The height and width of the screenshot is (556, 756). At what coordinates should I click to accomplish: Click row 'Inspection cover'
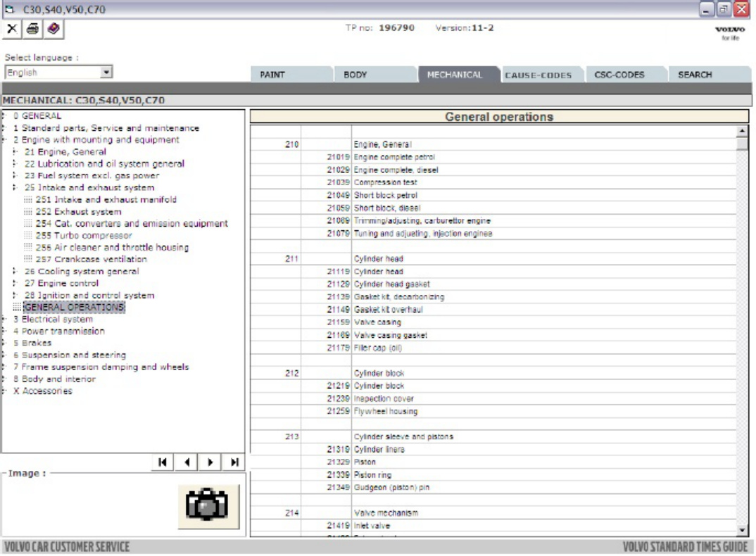493,399
